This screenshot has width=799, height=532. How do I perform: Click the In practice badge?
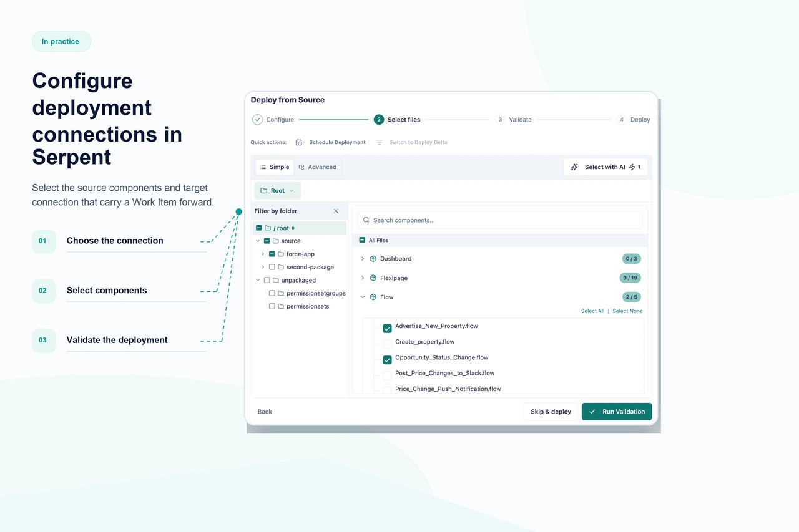61,42
